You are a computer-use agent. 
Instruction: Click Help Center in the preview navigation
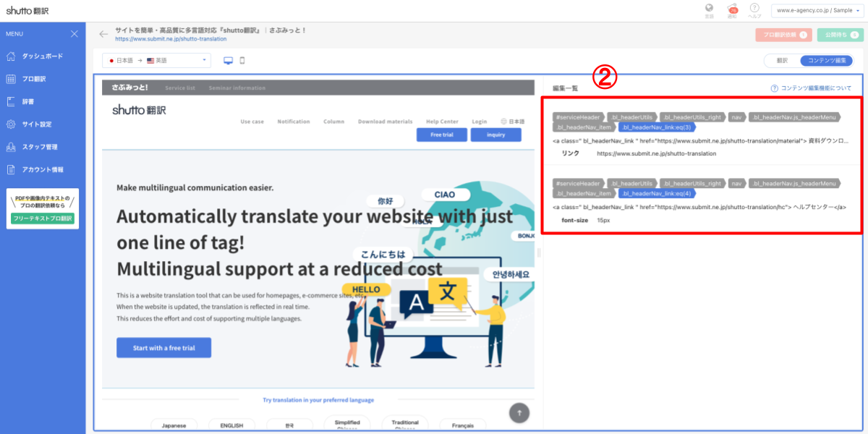pyautogui.click(x=442, y=122)
